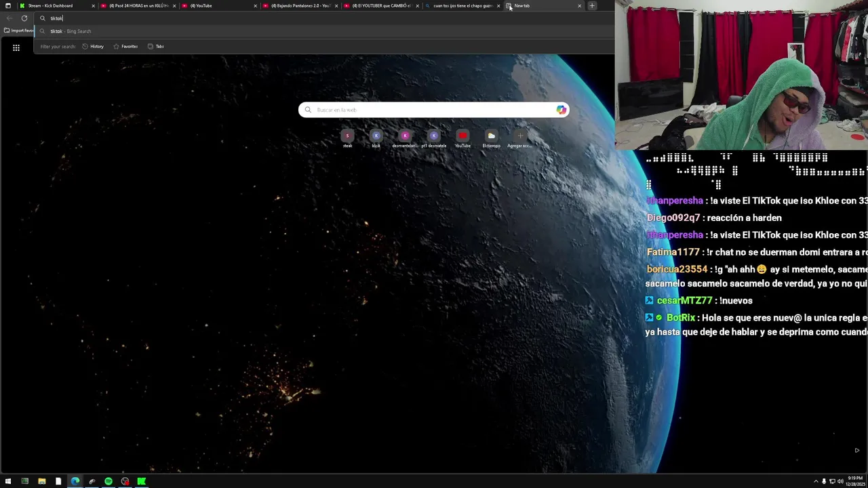Click the play arrow at chat overlay bottom
Screen dimensions: 868x488
click(x=856, y=450)
